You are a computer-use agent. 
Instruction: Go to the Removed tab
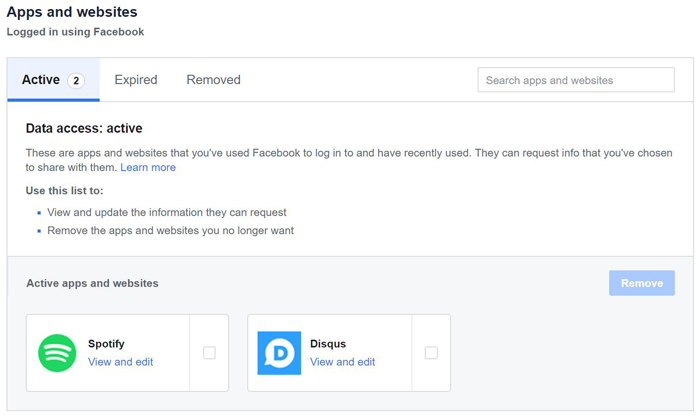[x=213, y=80]
